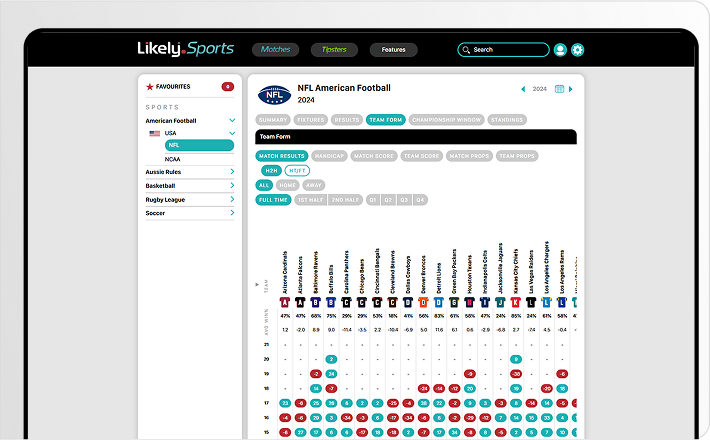Image resolution: width=710 pixels, height=440 pixels.
Task: Click the NFL league logo
Action: pos(274,95)
